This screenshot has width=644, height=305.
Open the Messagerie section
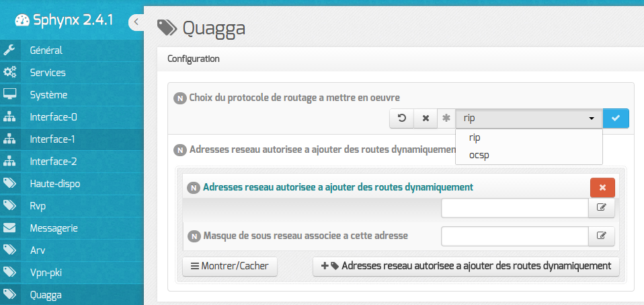[x=72, y=228]
